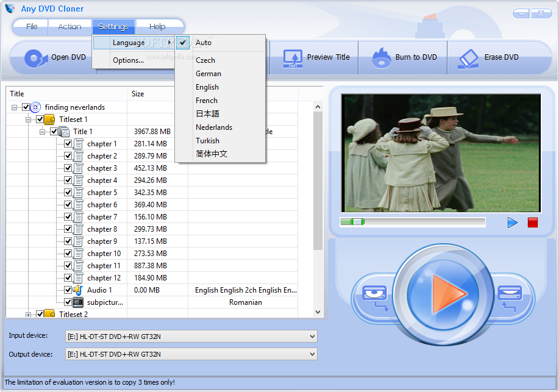This screenshot has width=559, height=392.
Task: Open the Language submenu
Action: 134,43
